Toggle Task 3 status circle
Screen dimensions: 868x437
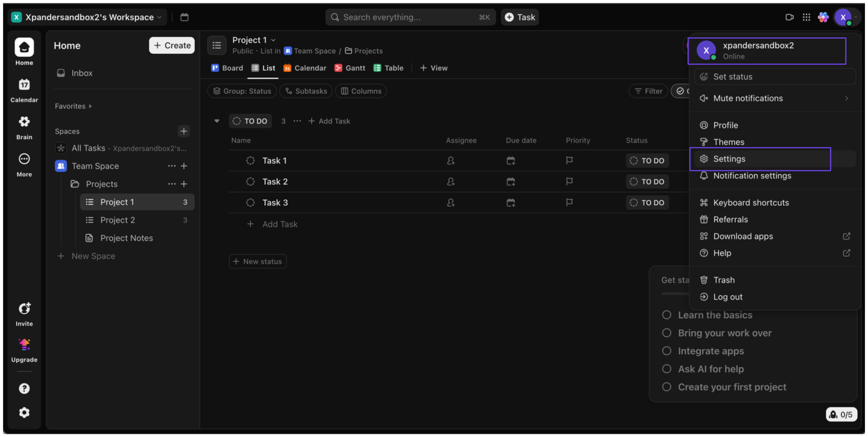[250, 202]
